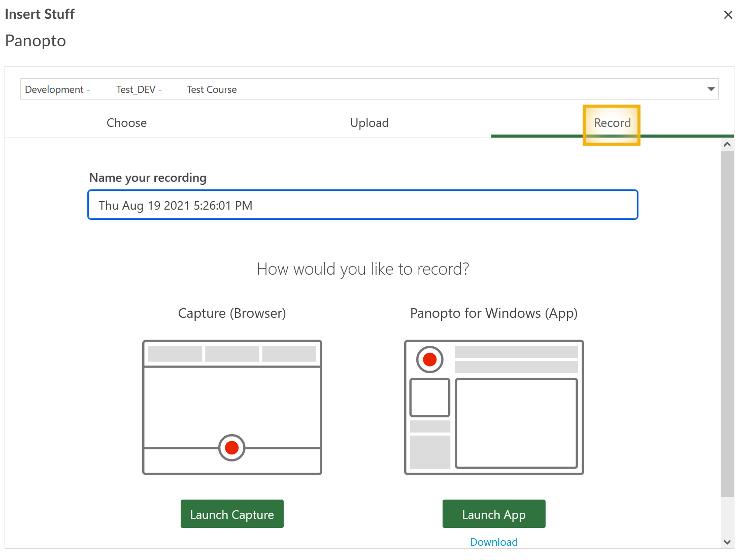Click the vertical scrollbar thumb
Viewport: 741px width, 560px height.
tap(727, 323)
